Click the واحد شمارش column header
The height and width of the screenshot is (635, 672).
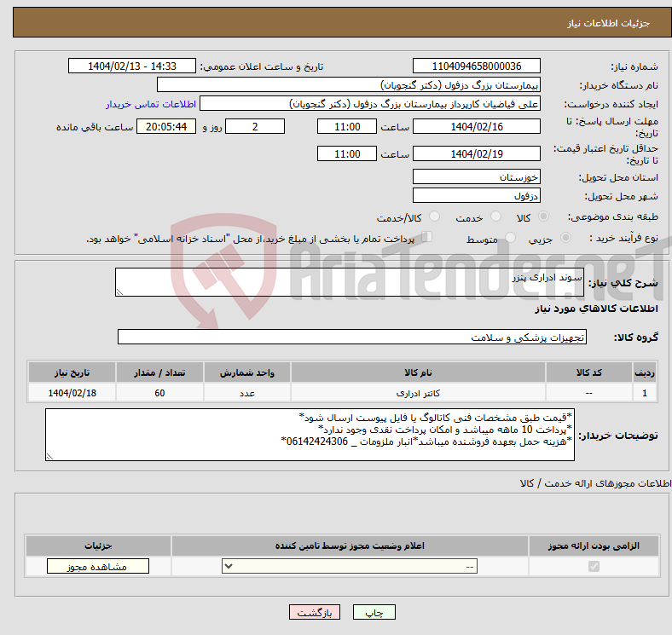click(x=247, y=372)
